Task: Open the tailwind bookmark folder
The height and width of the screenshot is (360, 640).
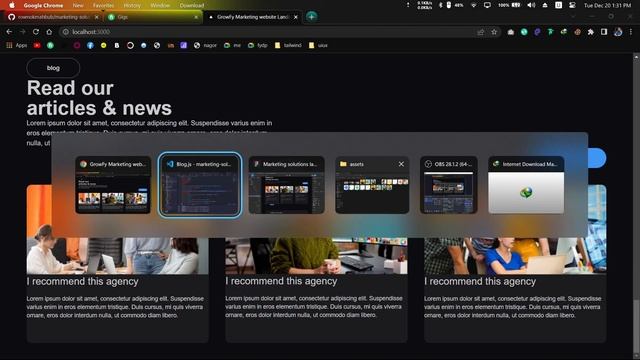Action: coord(288,45)
